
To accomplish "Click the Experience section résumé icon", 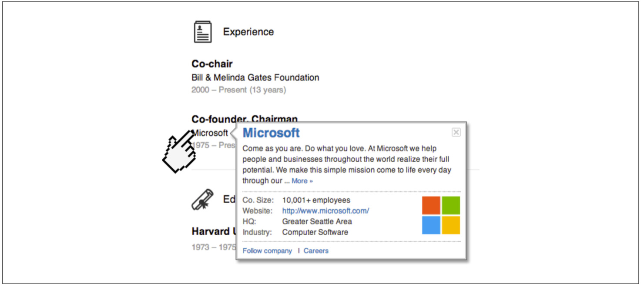I will 203,32.
